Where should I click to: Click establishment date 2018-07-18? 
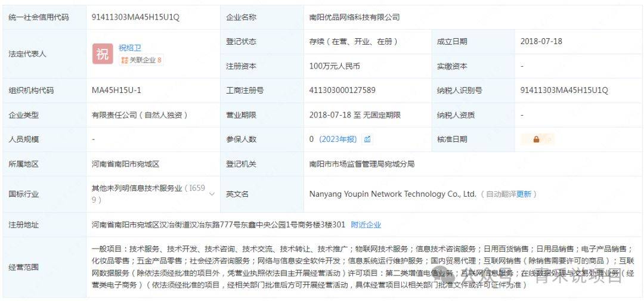pyautogui.click(x=541, y=42)
